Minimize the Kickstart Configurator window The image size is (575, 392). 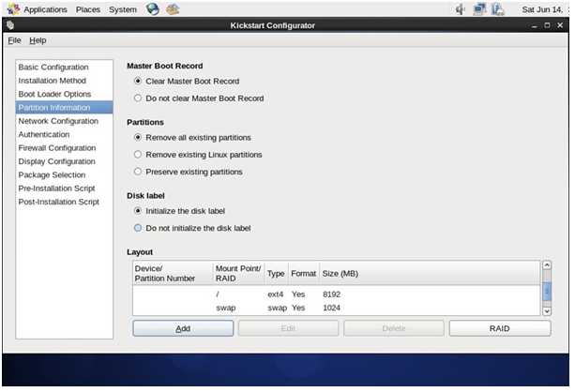click(535, 25)
